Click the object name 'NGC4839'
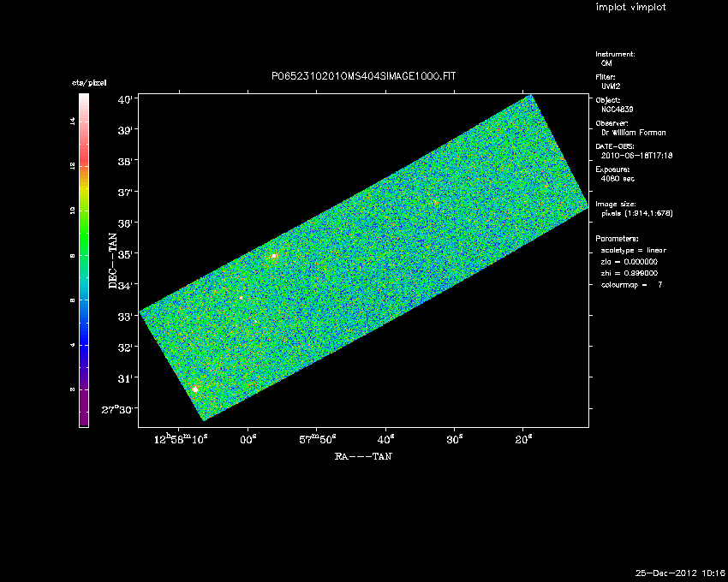 click(x=617, y=110)
